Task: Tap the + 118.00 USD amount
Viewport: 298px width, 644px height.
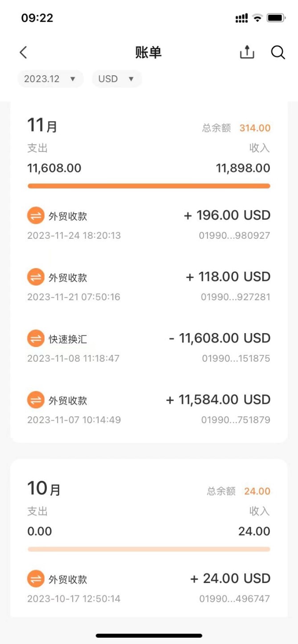Action: pyautogui.click(x=228, y=277)
